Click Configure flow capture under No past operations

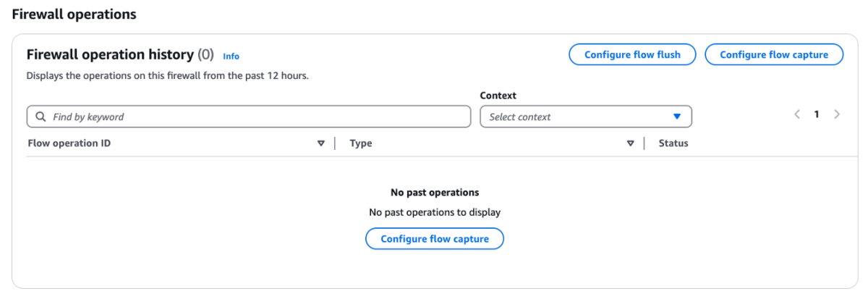click(435, 239)
